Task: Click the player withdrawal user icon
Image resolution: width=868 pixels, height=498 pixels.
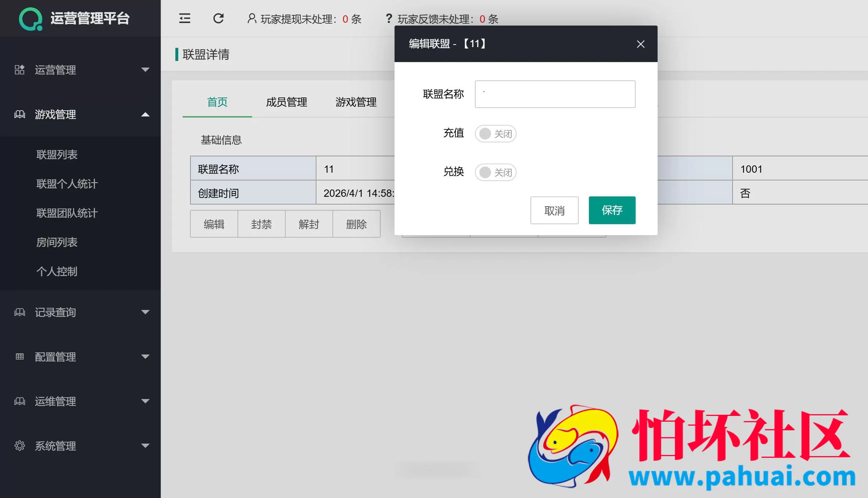Action: pyautogui.click(x=252, y=18)
